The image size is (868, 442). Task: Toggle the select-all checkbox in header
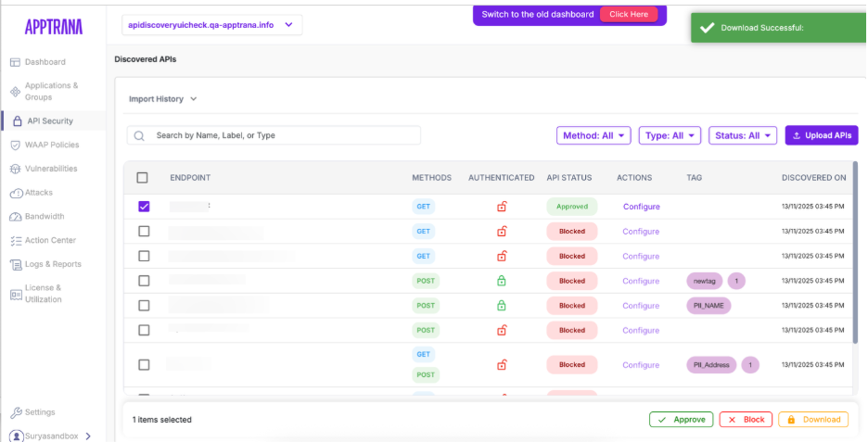coord(143,178)
